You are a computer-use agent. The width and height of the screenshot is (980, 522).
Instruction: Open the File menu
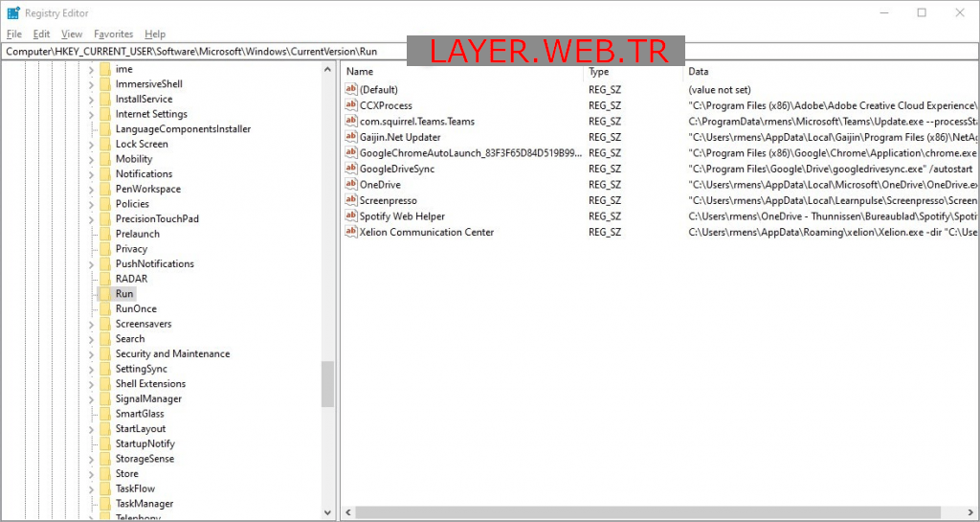click(x=13, y=34)
